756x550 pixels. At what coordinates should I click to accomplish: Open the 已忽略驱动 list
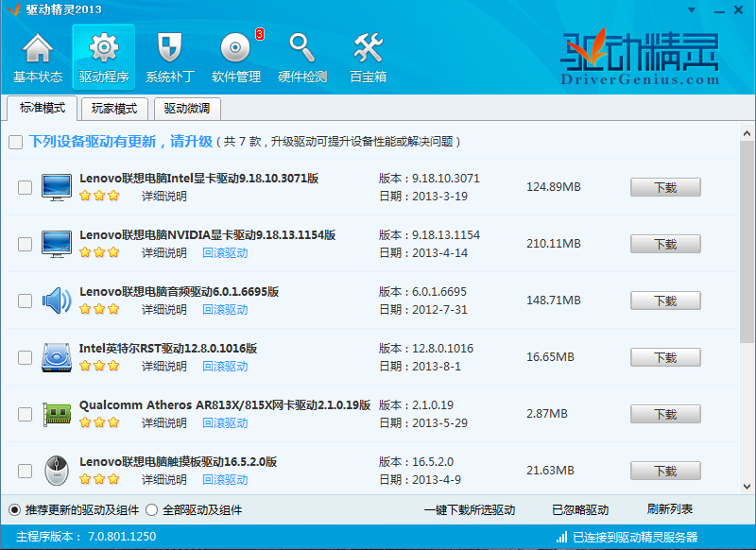click(x=580, y=510)
